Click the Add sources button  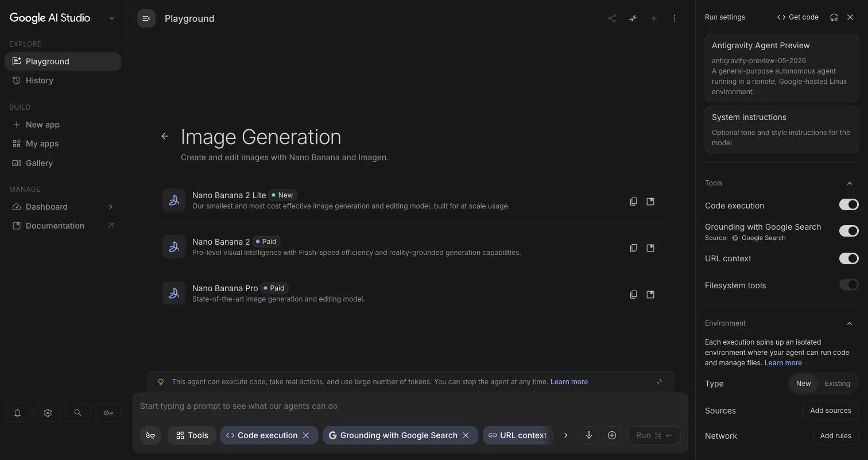point(830,411)
